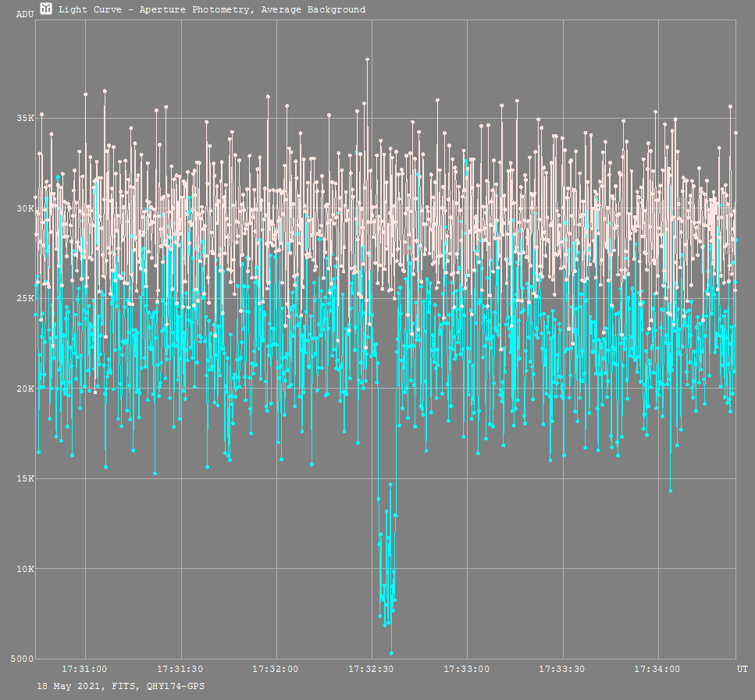Click the highest pink data point above 35K
The image size is (755, 700).
pyautogui.click(x=368, y=59)
